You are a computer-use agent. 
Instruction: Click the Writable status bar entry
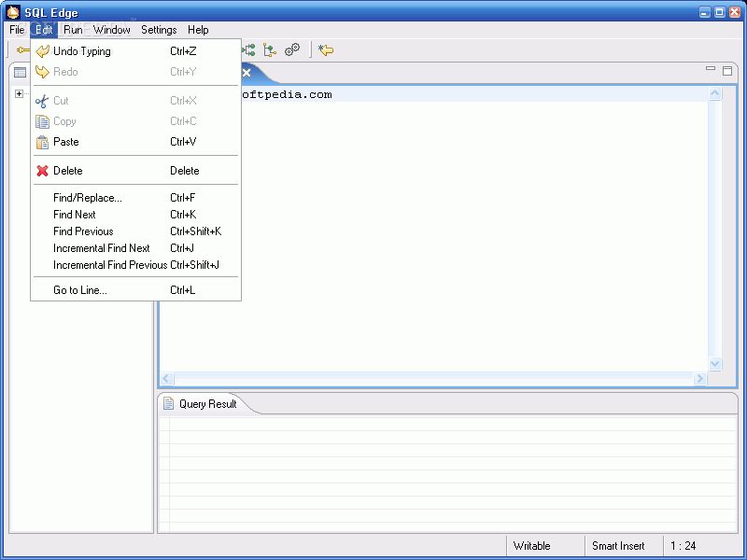click(x=531, y=546)
